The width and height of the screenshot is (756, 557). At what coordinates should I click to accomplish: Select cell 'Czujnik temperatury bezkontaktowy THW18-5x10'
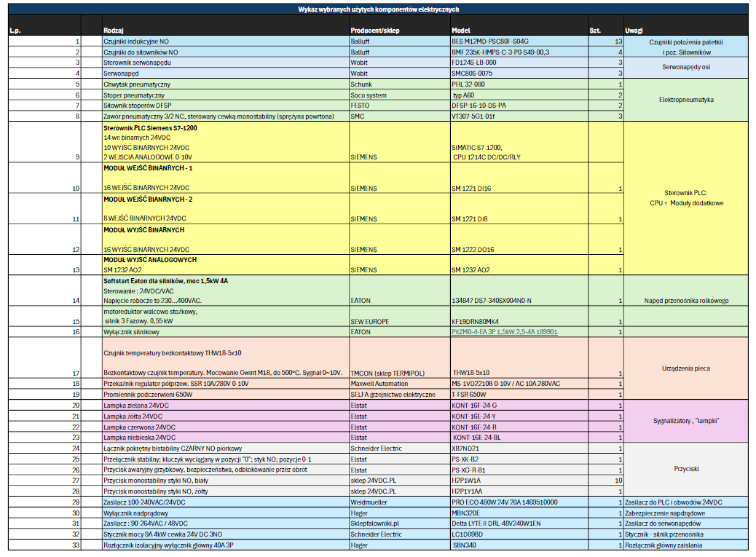[x=172, y=353]
